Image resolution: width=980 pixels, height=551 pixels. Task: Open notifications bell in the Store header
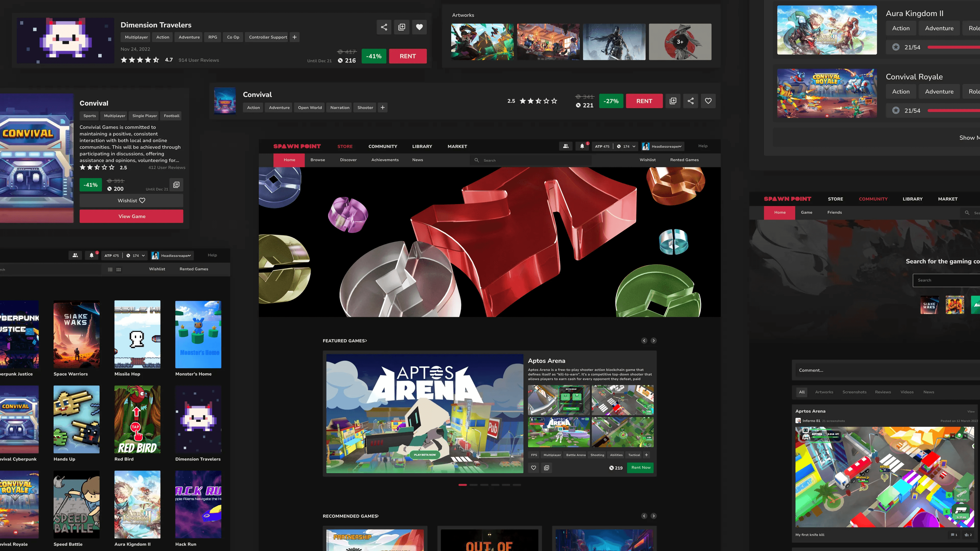pos(582,146)
